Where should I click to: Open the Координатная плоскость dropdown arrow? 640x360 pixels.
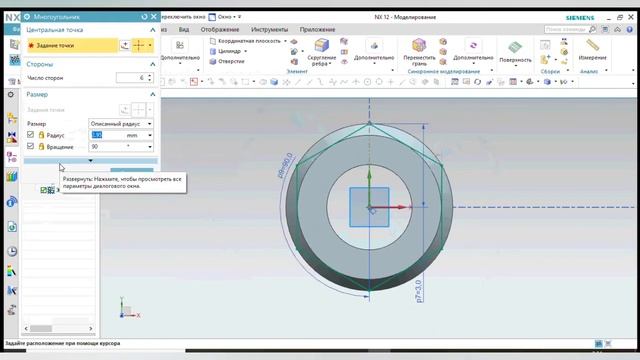click(285, 41)
